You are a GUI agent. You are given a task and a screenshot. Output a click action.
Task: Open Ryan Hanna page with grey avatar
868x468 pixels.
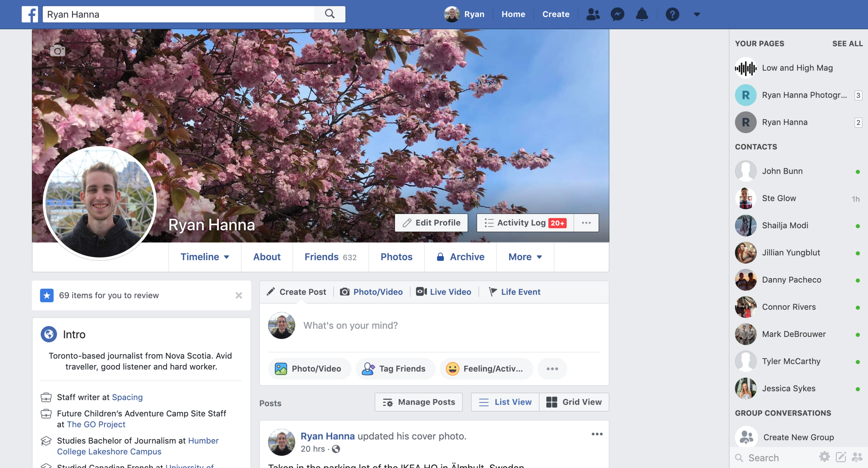coord(799,122)
